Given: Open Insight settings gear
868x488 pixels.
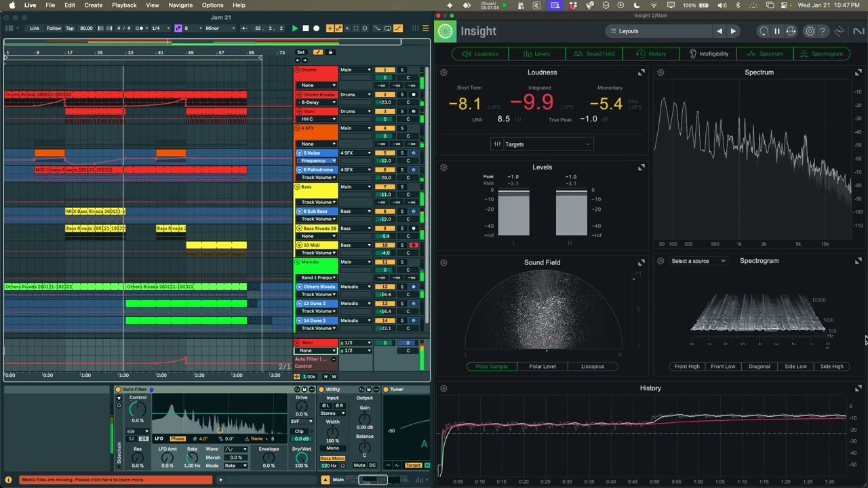Looking at the screenshot, I should (810, 31).
